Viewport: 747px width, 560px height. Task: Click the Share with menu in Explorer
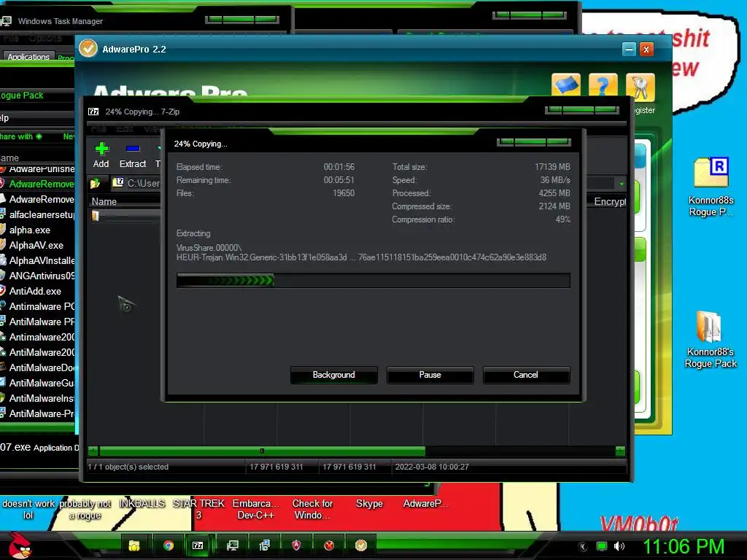tap(20, 136)
